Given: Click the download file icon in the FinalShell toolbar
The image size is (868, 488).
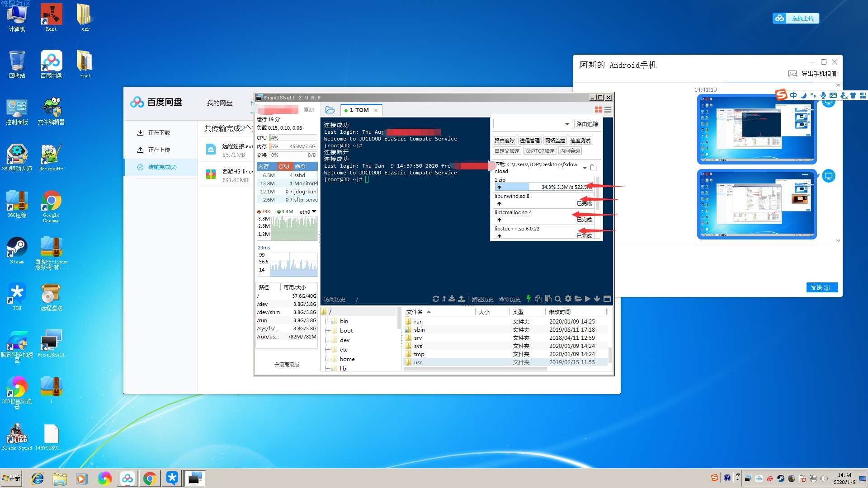Looking at the screenshot, I should pos(452,299).
